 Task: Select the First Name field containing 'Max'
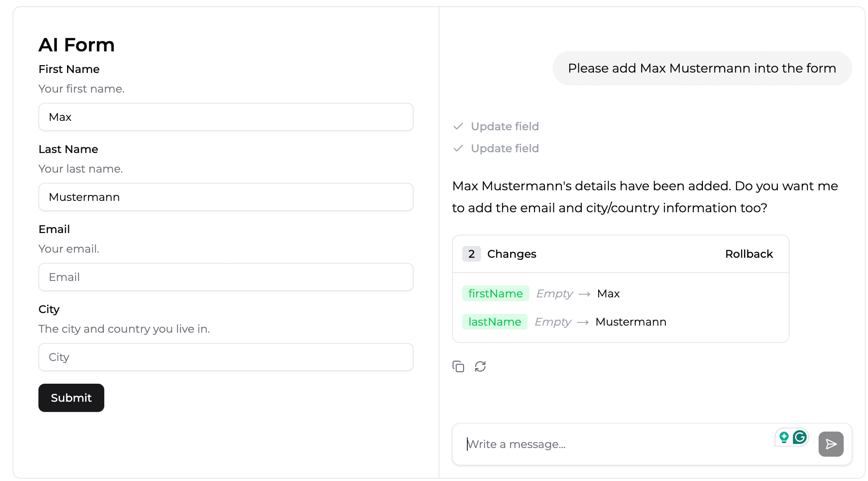[x=226, y=117]
